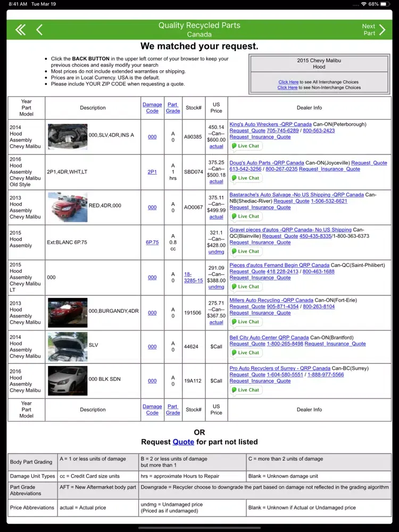Check the Wi-Fi status icon
This screenshot has height=532, width=399.
364,4
